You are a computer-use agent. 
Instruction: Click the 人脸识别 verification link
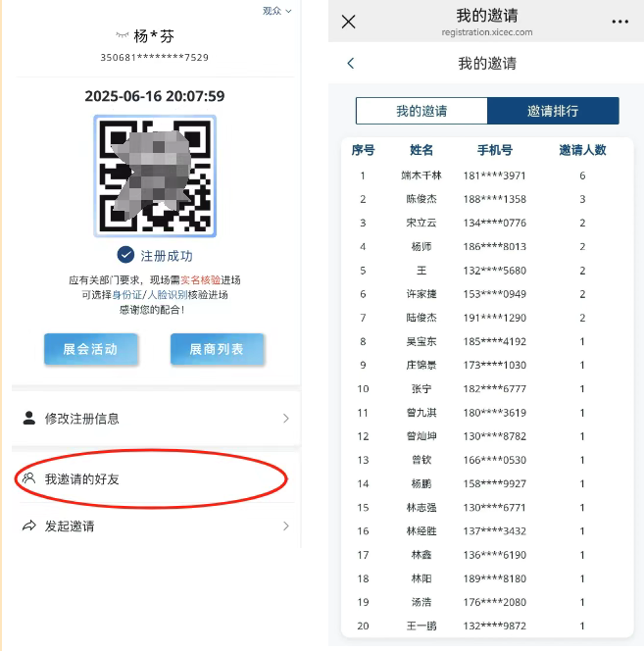(168, 294)
